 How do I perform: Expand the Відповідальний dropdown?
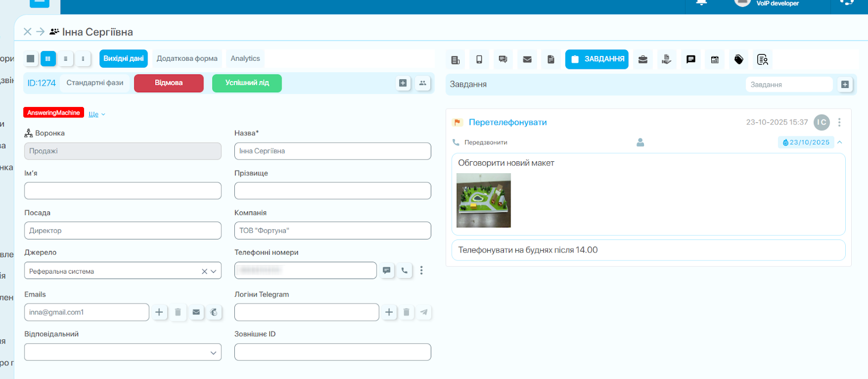click(x=213, y=352)
